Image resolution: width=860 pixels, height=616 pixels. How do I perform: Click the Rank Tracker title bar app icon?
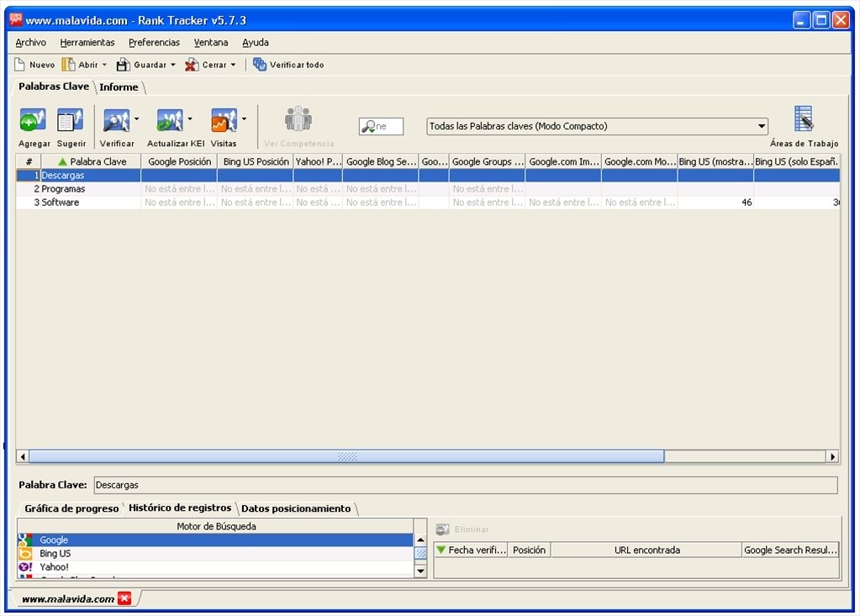tap(16, 19)
